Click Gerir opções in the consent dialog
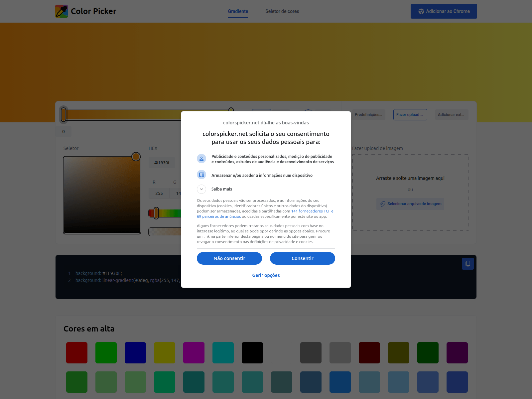Image resolution: width=532 pixels, height=399 pixels. coord(266,275)
